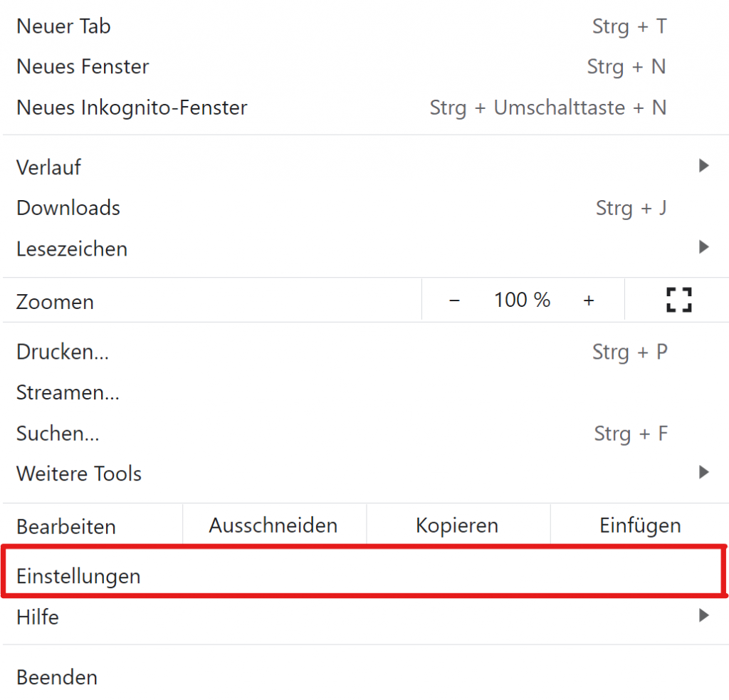Click Suchen... in the menu
This screenshot has height=700, width=729.
tap(58, 433)
